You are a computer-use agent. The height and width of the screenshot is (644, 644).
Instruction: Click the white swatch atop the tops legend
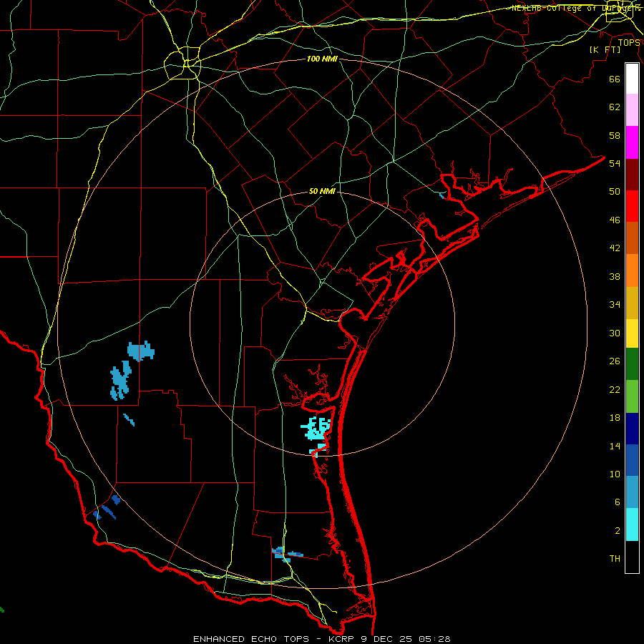(x=632, y=79)
